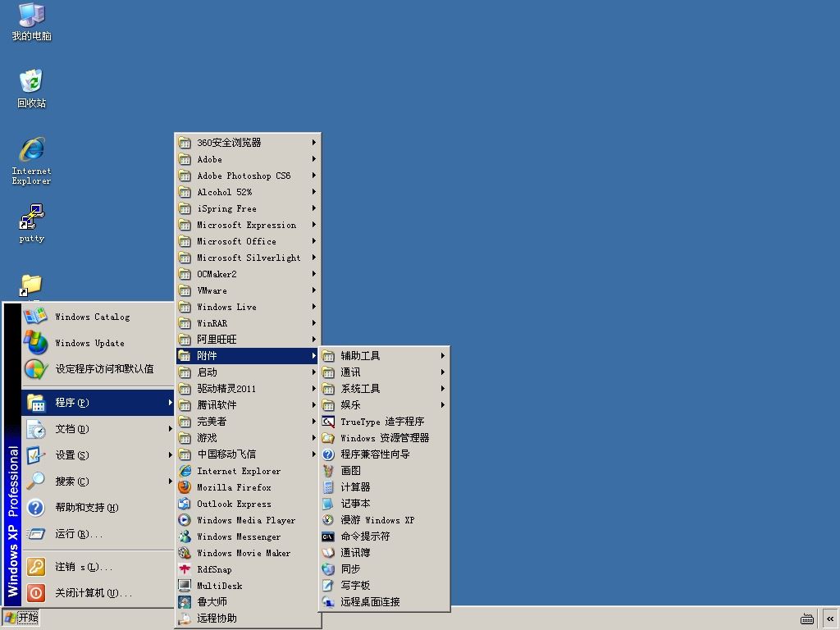Expand the 搜索 submenu arrow

[171, 481]
